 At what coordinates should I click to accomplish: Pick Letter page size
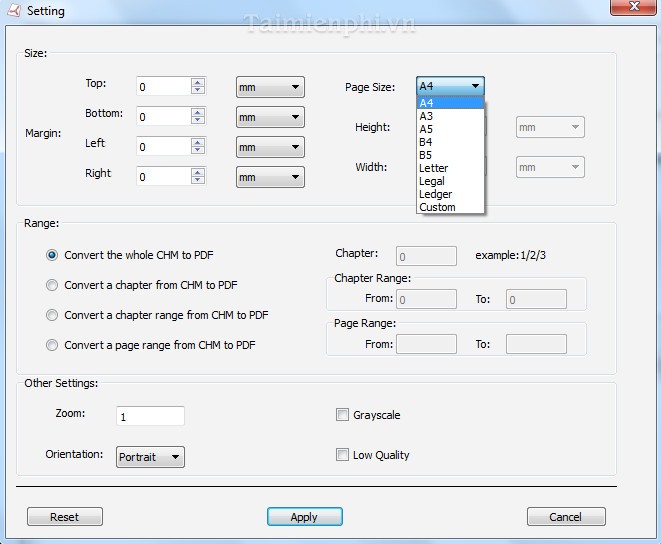(x=450, y=168)
